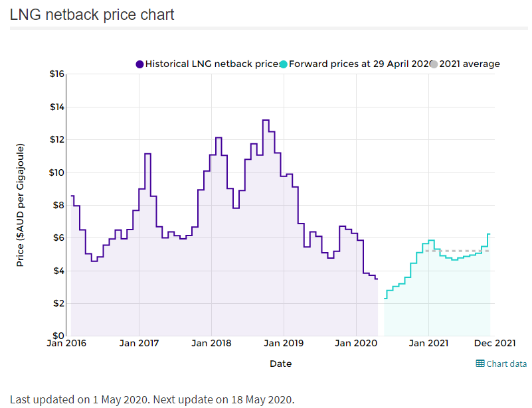Click the highest peak of the purple historical line
The width and height of the screenshot is (532, 408).
pos(266,120)
